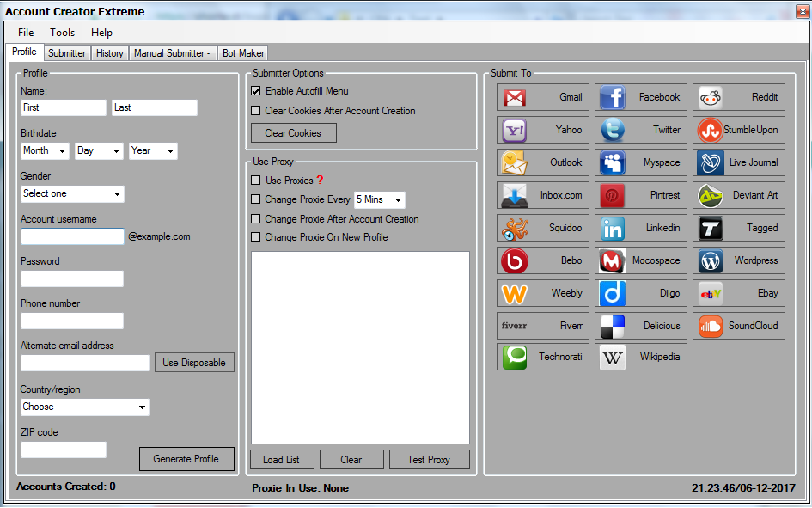
Task: Open the Day birthdate dropdown
Action: pos(99,150)
